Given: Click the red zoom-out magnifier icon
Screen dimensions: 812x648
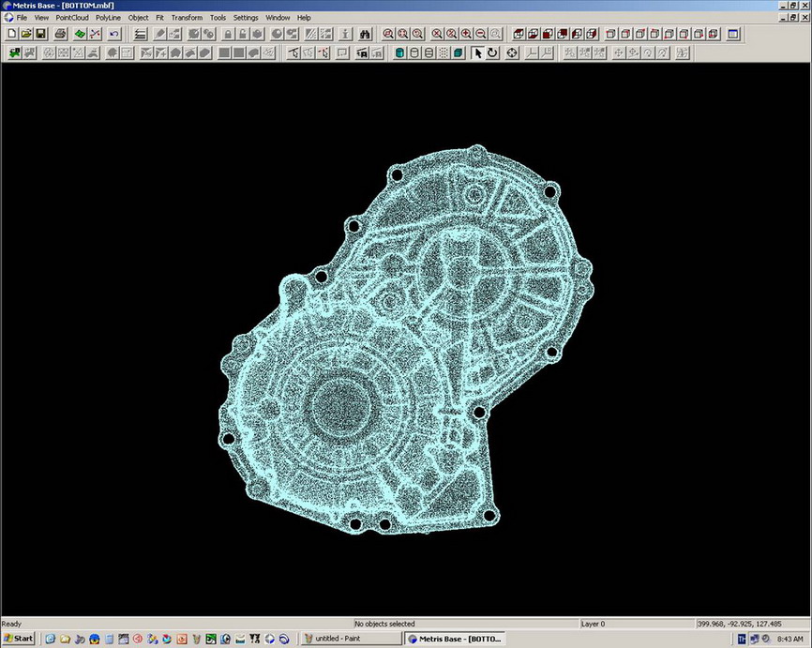Looking at the screenshot, I should click(481, 34).
